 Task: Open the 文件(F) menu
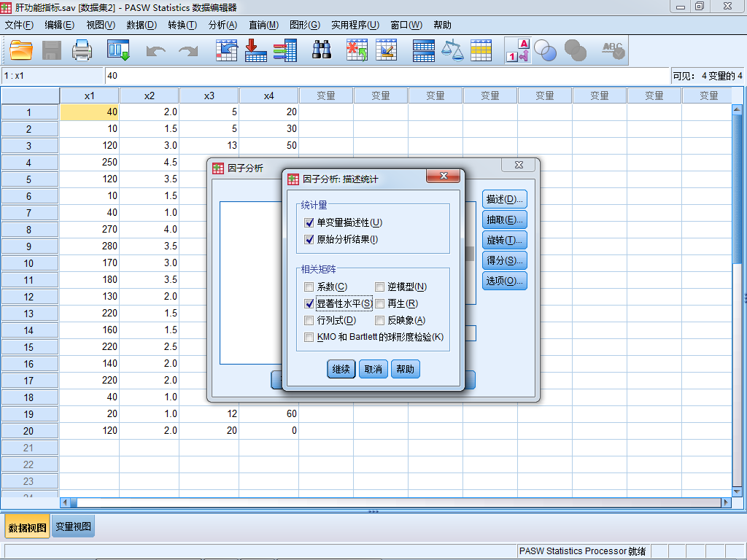click(x=19, y=25)
